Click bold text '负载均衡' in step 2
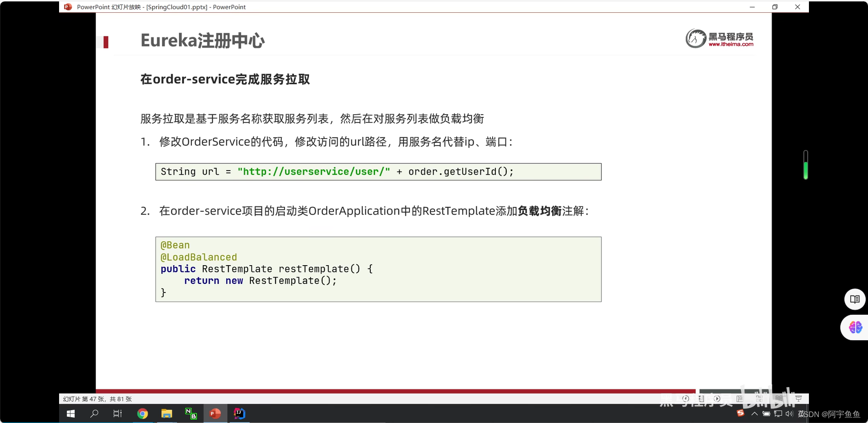 (x=539, y=211)
